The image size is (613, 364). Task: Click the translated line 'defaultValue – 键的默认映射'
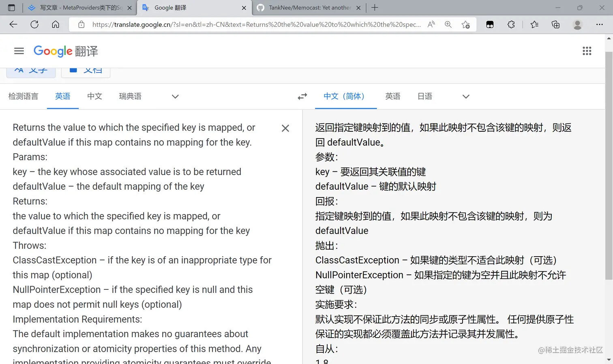376,186
